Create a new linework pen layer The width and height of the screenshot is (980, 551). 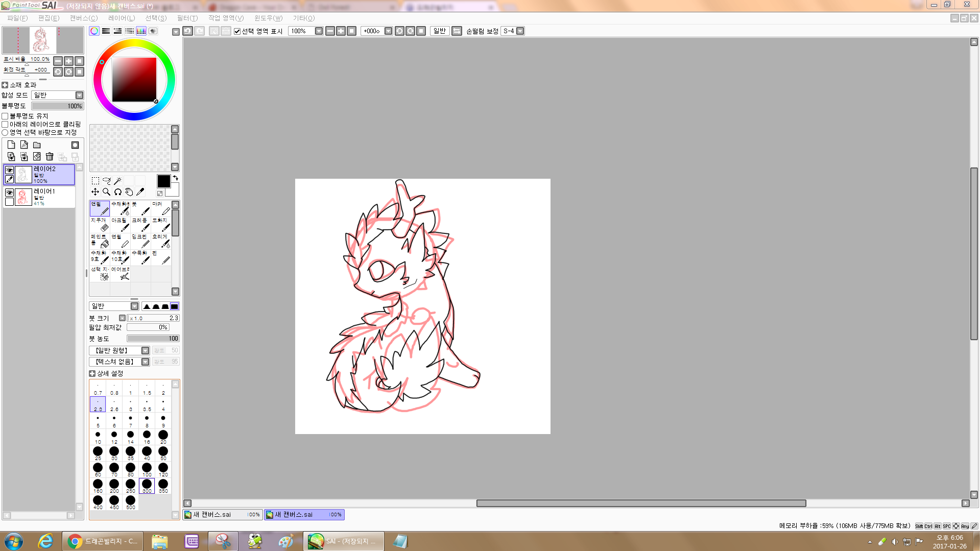pyautogui.click(x=24, y=145)
